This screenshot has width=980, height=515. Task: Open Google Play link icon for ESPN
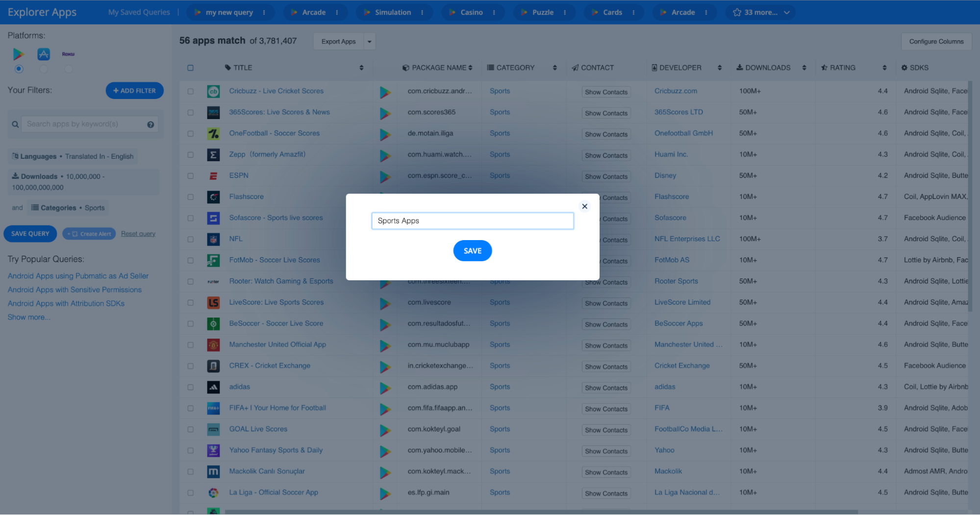click(x=385, y=176)
